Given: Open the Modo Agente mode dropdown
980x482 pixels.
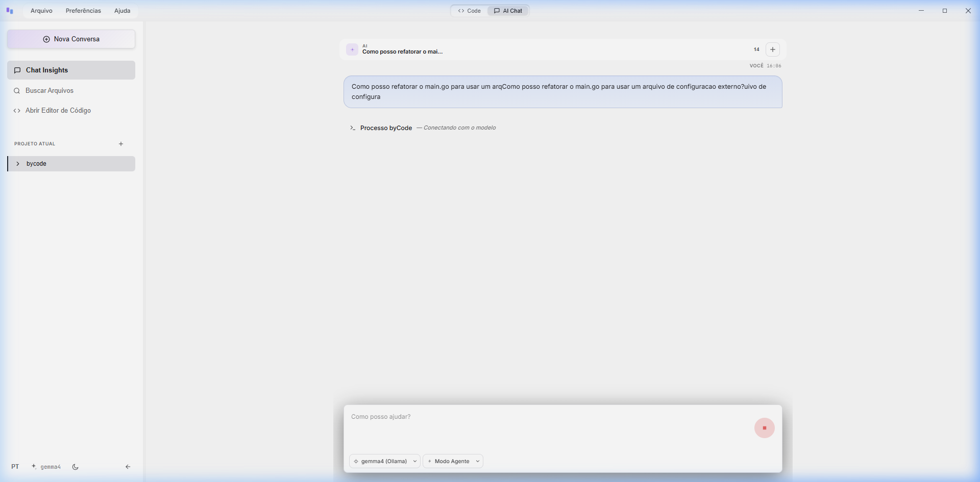Looking at the screenshot, I should coord(453,461).
